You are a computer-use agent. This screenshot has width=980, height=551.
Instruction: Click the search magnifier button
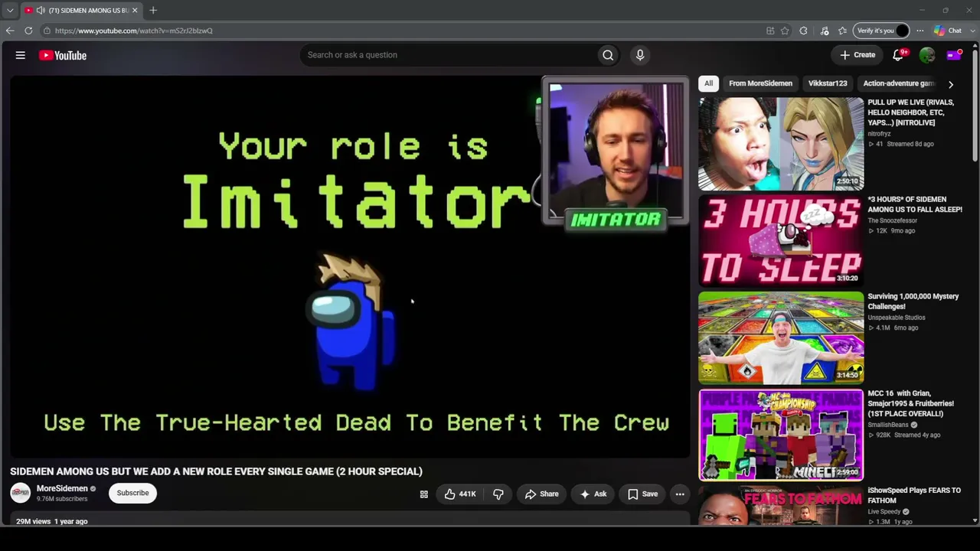point(608,55)
